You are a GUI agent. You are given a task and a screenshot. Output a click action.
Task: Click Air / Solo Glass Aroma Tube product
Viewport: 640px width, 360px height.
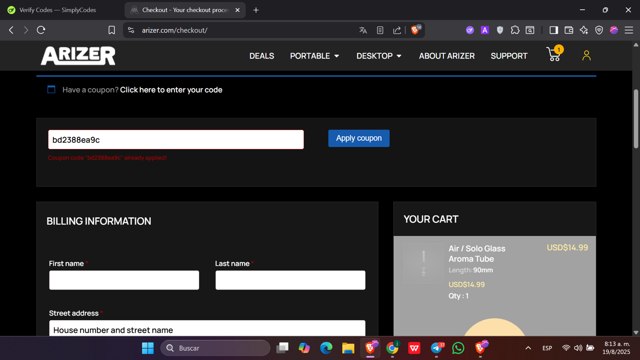(x=477, y=253)
